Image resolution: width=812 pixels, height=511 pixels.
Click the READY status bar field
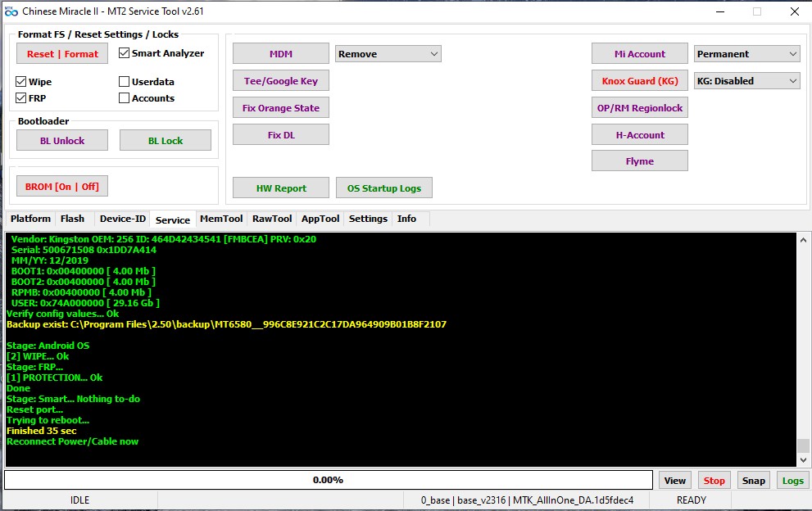[x=691, y=500]
